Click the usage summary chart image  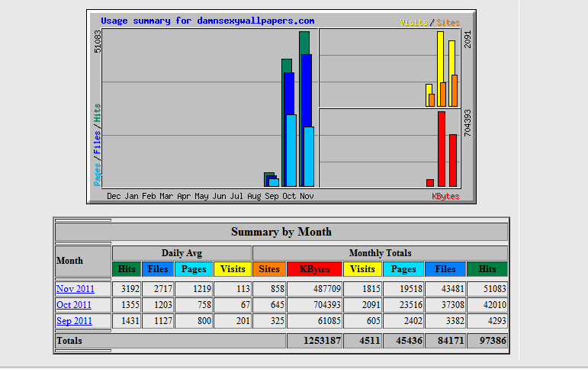(281, 107)
